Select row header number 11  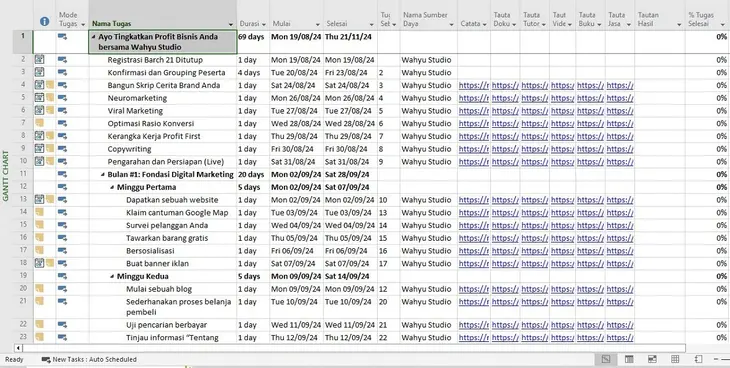(23, 174)
